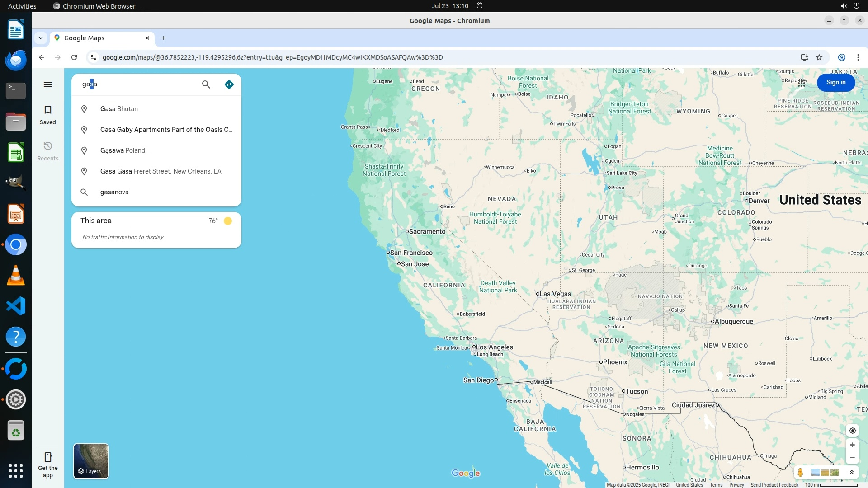The image size is (868, 488).
Task: Click the search magnifier icon
Action: pyautogui.click(x=206, y=84)
